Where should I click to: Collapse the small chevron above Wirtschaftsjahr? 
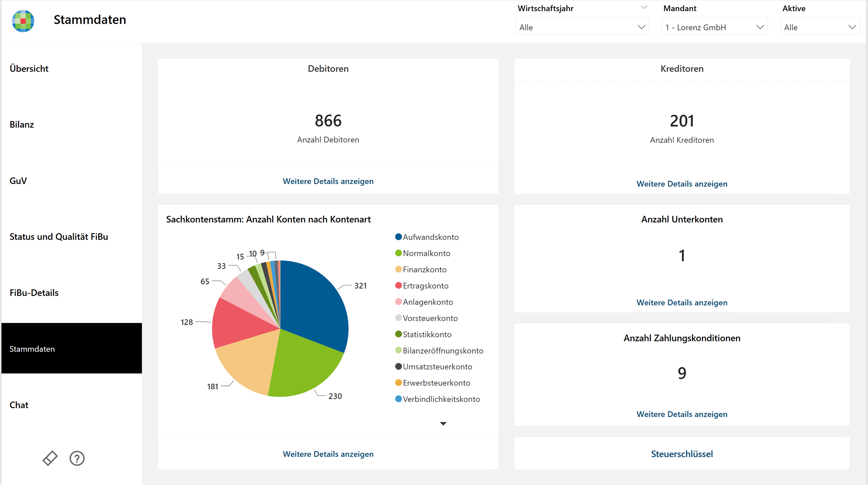point(644,7)
